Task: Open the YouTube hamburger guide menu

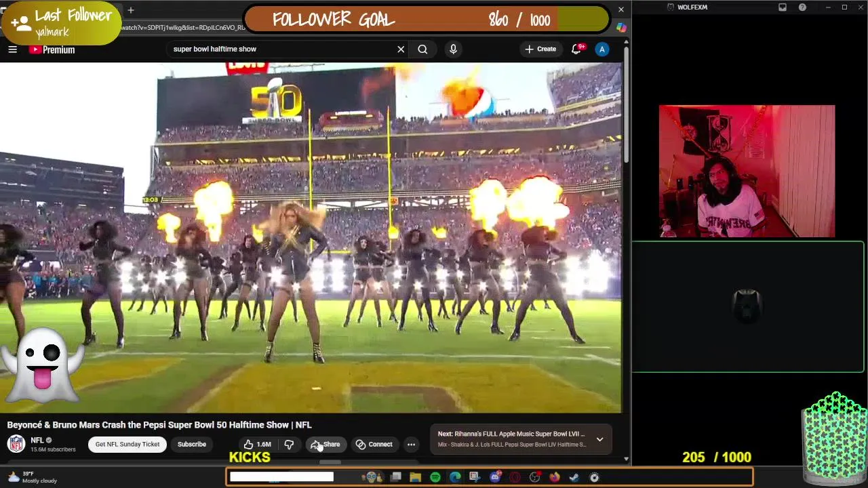Action: click(12, 49)
